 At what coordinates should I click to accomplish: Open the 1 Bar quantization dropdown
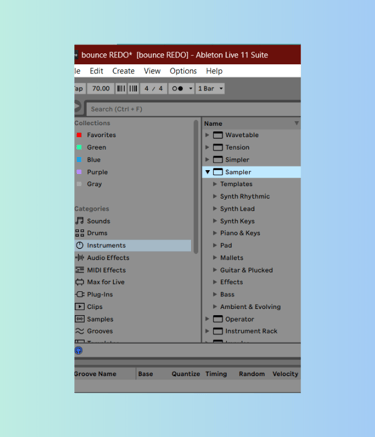pos(210,88)
